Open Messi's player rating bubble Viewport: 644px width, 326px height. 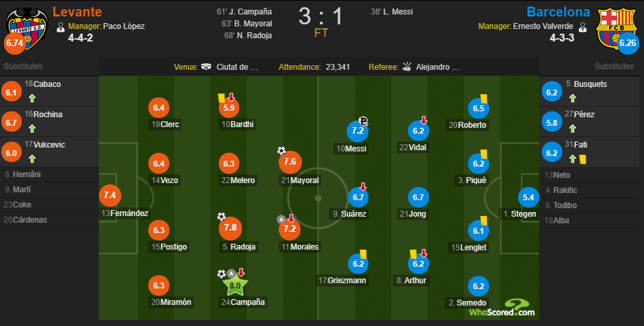click(358, 131)
